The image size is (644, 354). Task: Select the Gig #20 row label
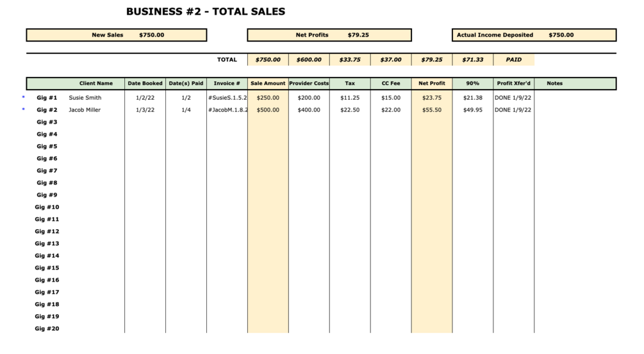pyautogui.click(x=47, y=329)
